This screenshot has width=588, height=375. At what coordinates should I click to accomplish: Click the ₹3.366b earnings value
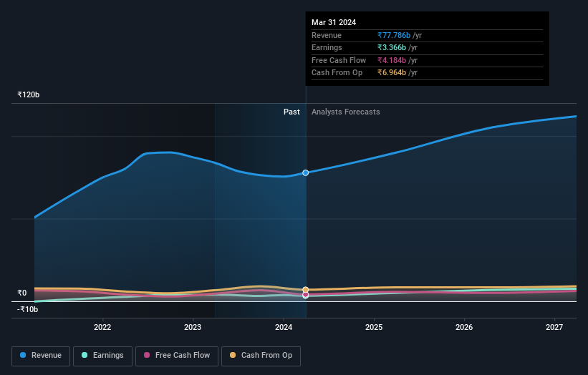392,47
